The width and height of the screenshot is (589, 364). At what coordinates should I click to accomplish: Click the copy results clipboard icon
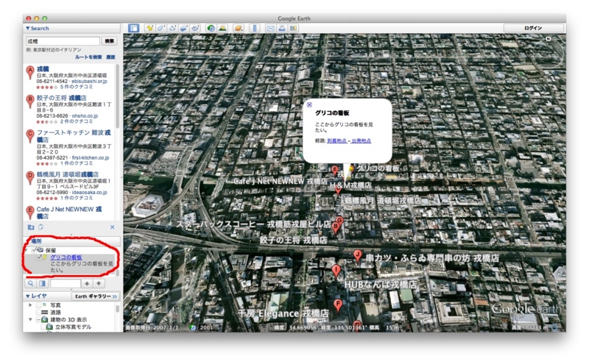[x=41, y=227]
